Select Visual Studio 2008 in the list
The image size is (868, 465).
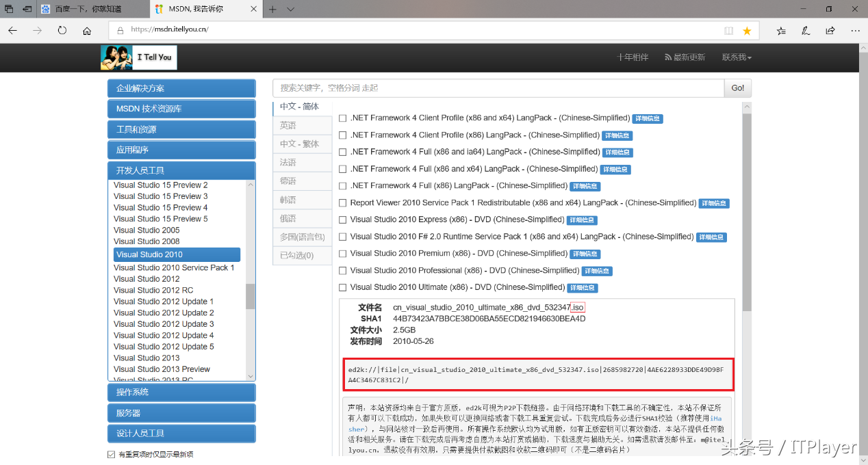146,241
